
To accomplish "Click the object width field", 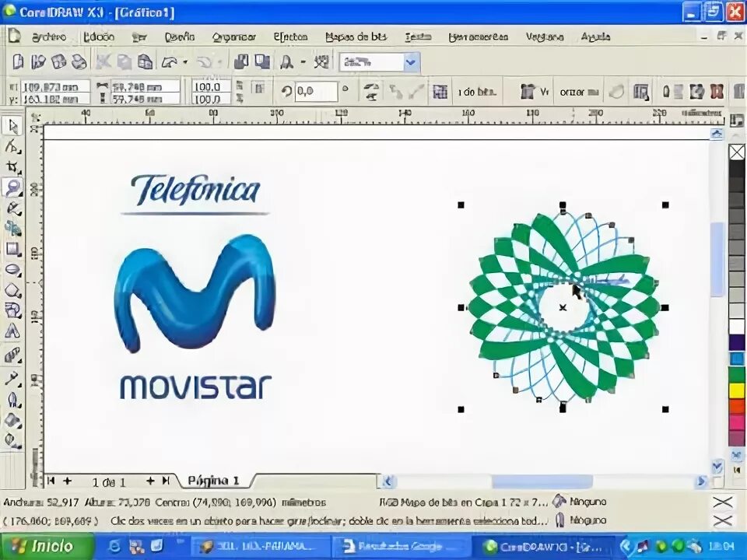I will pyautogui.click(x=146, y=86).
